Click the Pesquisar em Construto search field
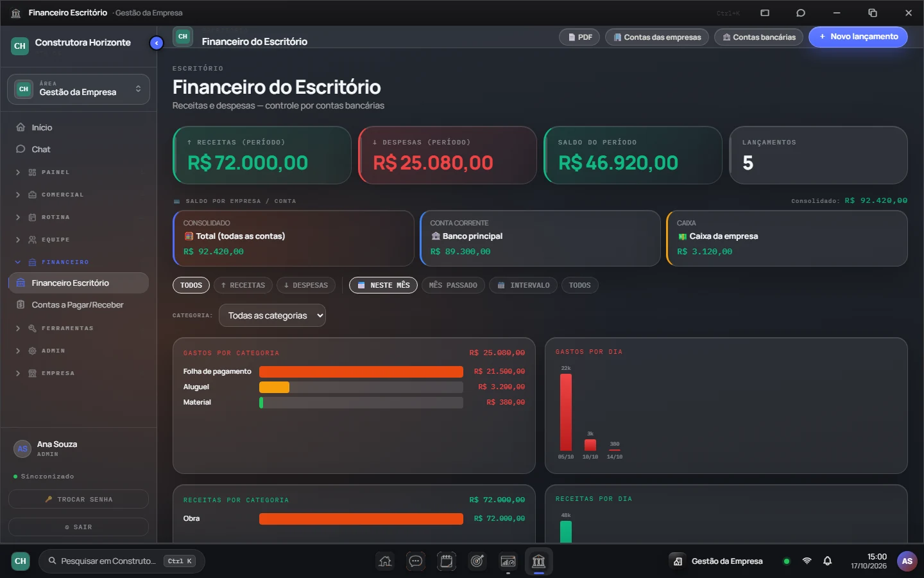 122,561
